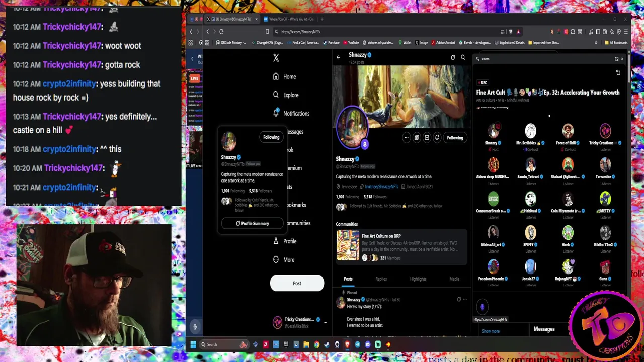The image size is (644, 362).
Task: Open more options ellipsis on Shnazzy profile
Action: point(406,138)
